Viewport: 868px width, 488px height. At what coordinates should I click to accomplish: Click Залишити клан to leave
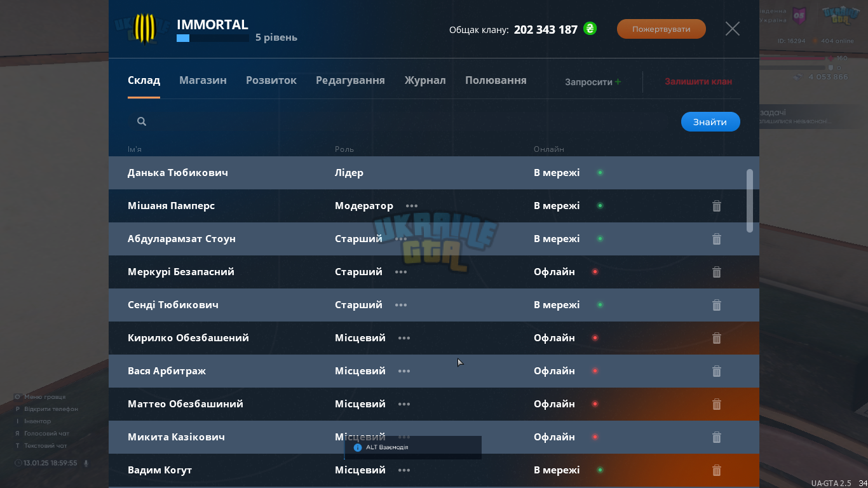[698, 82]
